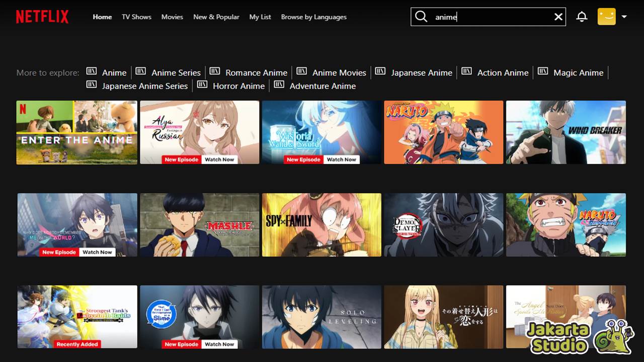
Task: Select Browse by Languages
Action: click(313, 17)
